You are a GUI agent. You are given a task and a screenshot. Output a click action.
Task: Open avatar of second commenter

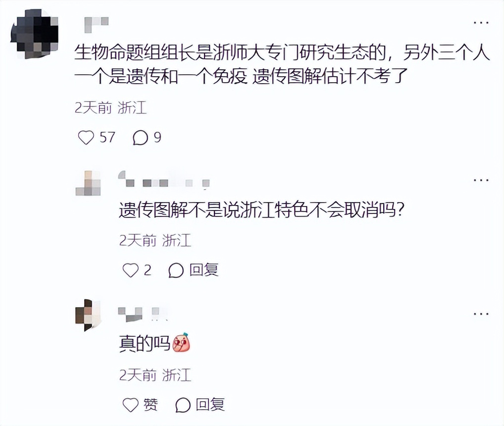pos(88,183)
